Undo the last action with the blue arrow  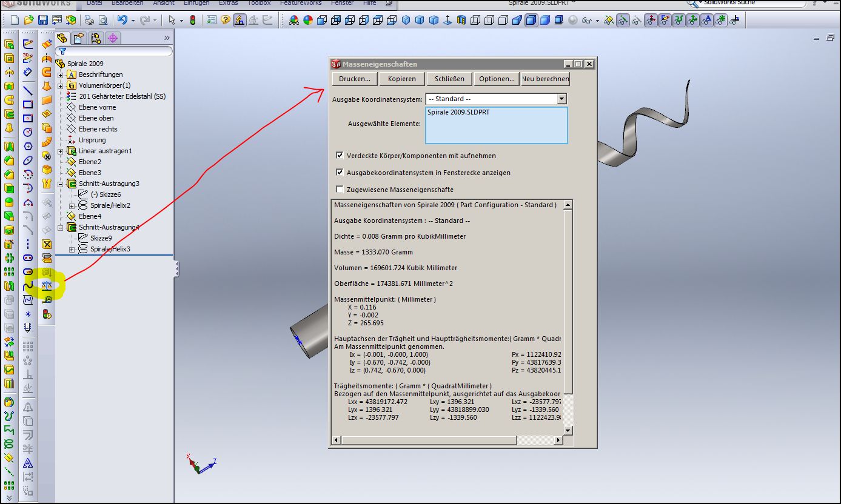pos(122,20)
